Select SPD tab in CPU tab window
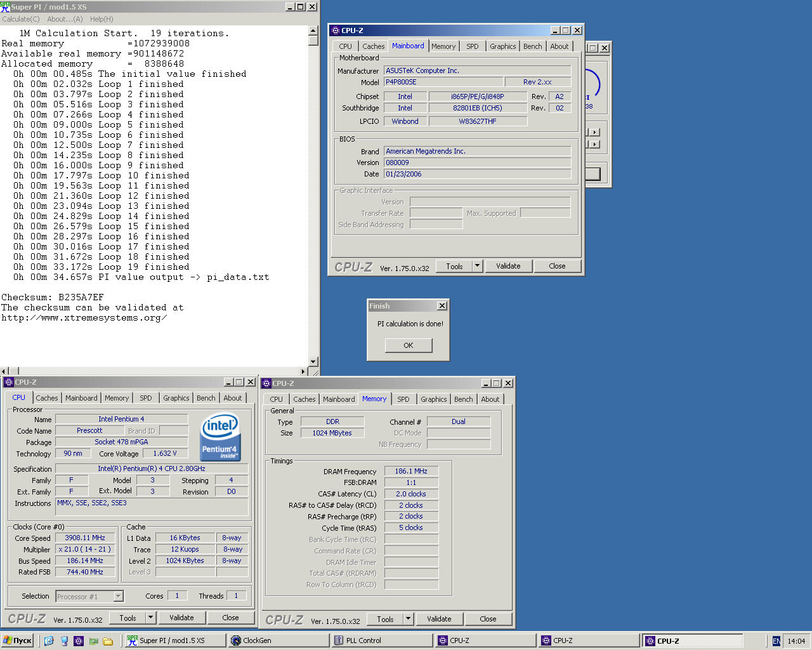 146,398
